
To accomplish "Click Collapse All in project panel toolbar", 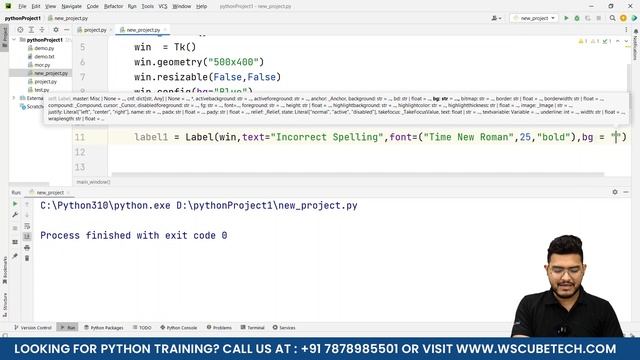I will (x=42, y=30).
